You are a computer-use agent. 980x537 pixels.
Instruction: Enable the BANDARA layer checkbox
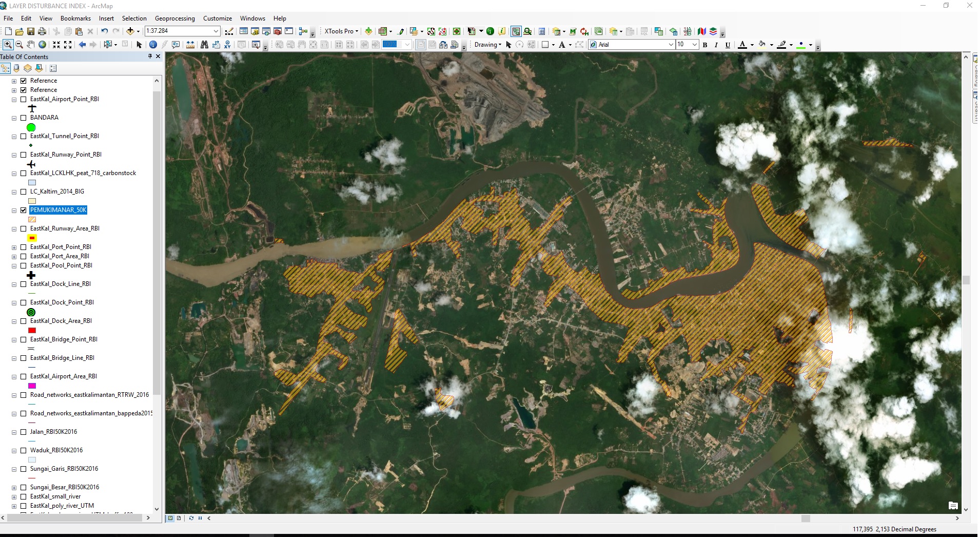[x=24, y=118]
